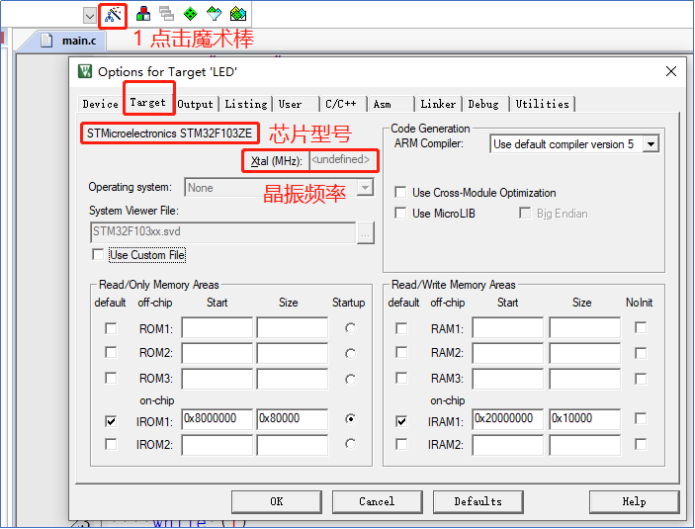
Task: Click the IRAM1 Start address field
Action: pyautogui.click(x=508, y=419)
